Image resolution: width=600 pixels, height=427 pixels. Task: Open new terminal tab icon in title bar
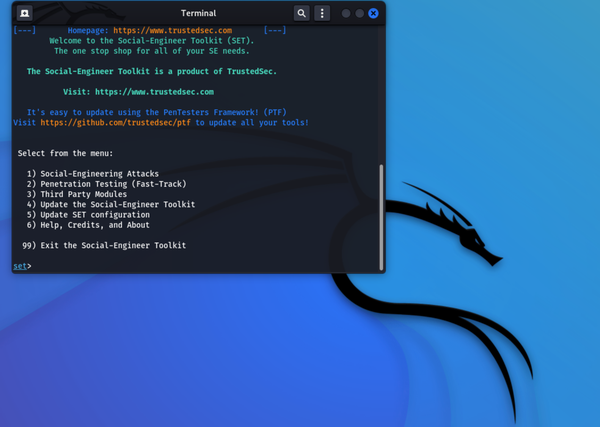(x=24, y=13)
